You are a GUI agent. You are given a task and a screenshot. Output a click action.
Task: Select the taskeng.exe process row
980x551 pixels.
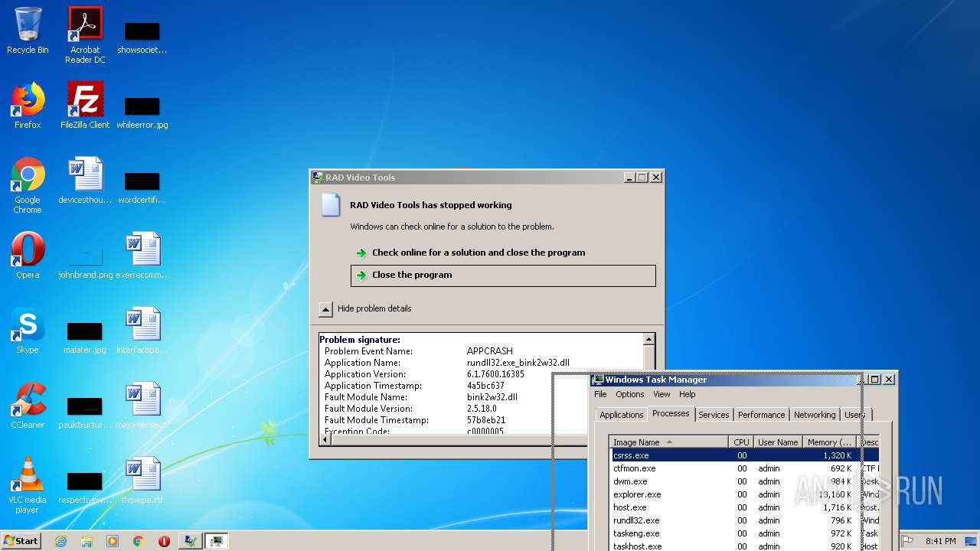point(744,533)
